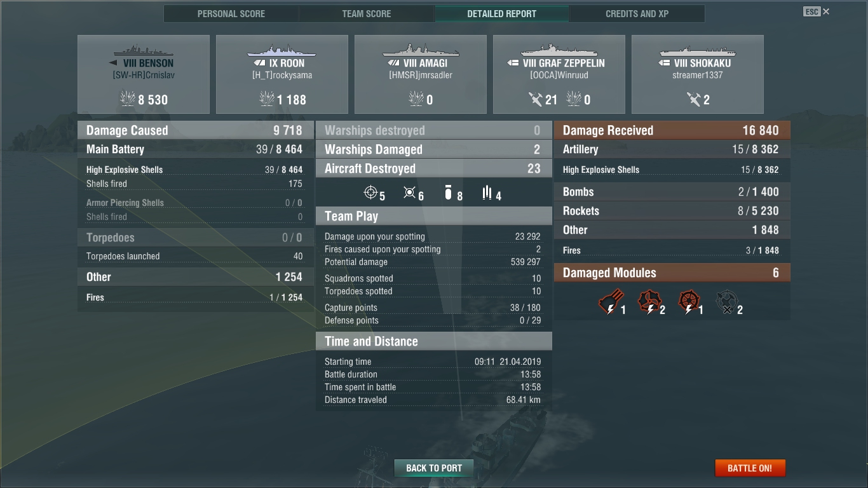
Task: Open the Credits and XP tab
Action: click(x=637, y=13)
